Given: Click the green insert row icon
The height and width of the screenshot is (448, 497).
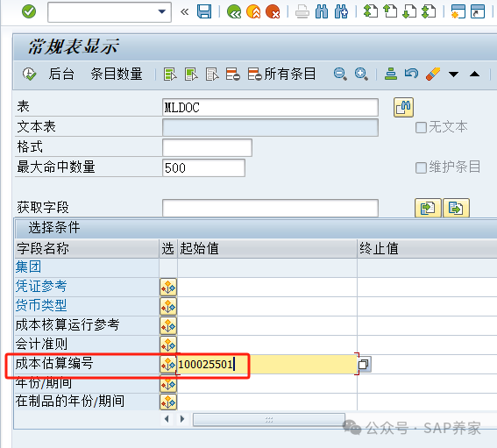Looking at the screenshot, I should click(x=391, y=74).
